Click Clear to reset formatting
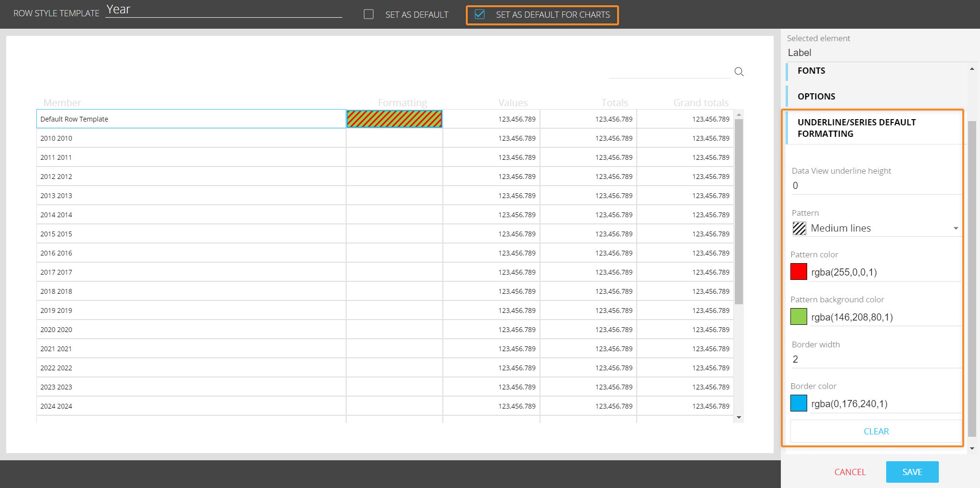980x488 pixels. (876, 432)
